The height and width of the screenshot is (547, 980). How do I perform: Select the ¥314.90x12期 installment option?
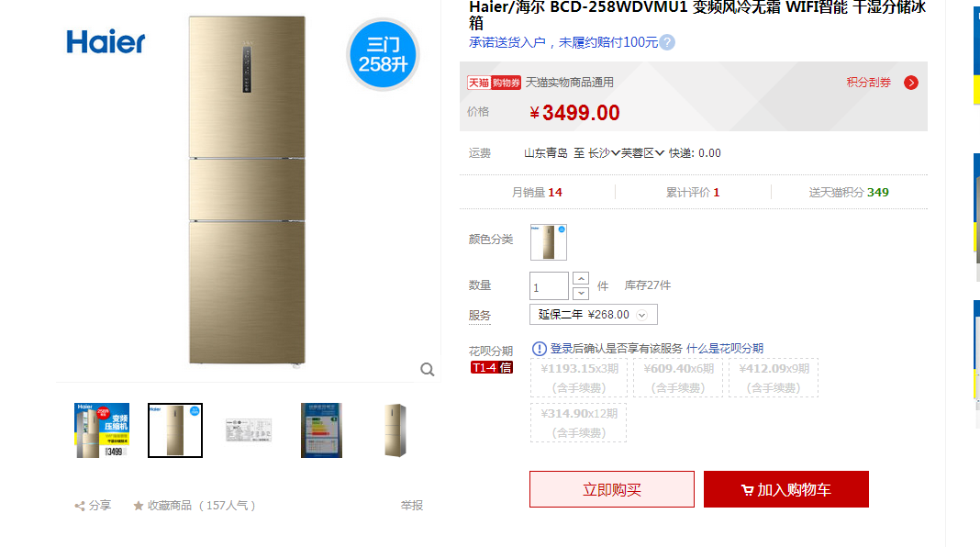click(579, 422)
